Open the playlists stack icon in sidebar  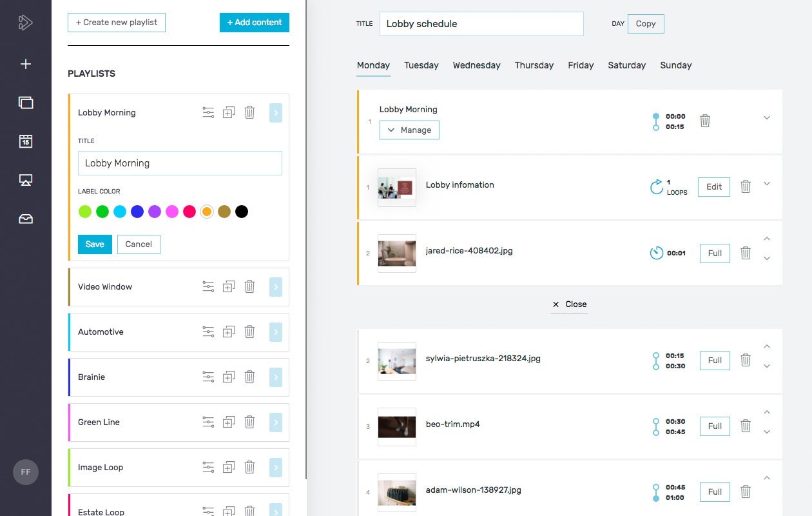click(x=26, y=103)
